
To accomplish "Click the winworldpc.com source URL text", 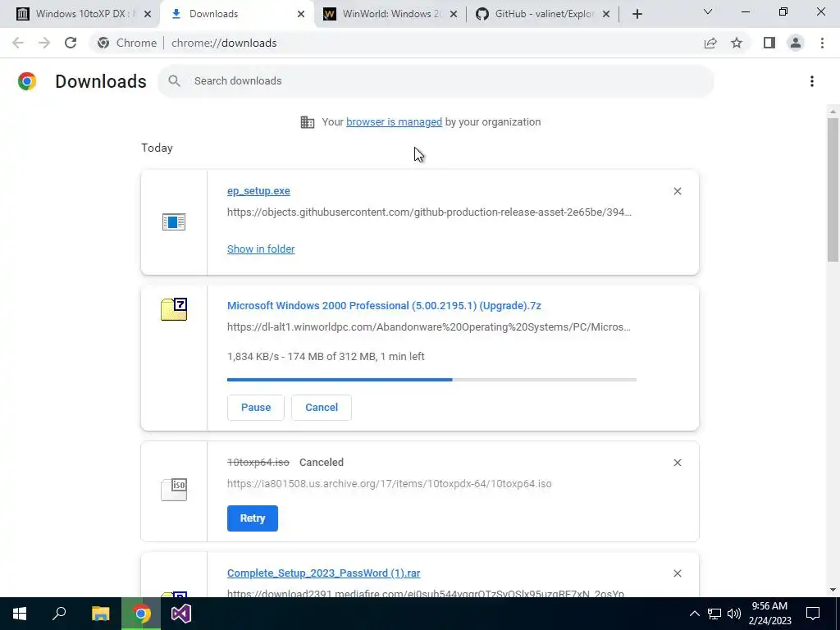I will (428, 327).
